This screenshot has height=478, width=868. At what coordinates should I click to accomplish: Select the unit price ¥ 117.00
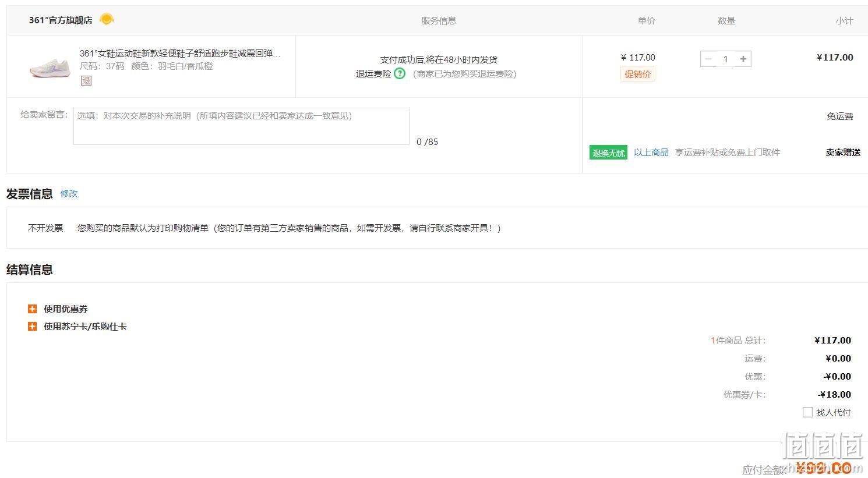click(x=638, y=57)
